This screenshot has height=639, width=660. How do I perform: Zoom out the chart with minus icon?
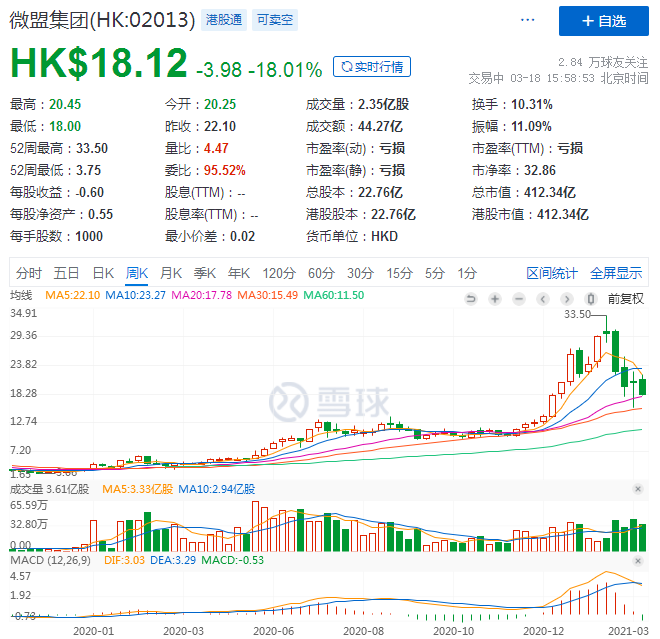pyautogui.click(x=519, y=299)
